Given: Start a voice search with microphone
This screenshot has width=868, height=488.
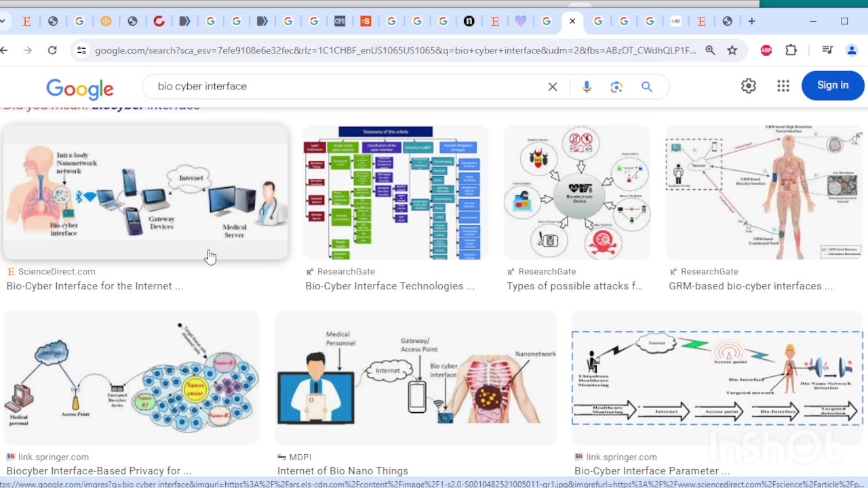Looking at the screenshot, I should 587,86.
